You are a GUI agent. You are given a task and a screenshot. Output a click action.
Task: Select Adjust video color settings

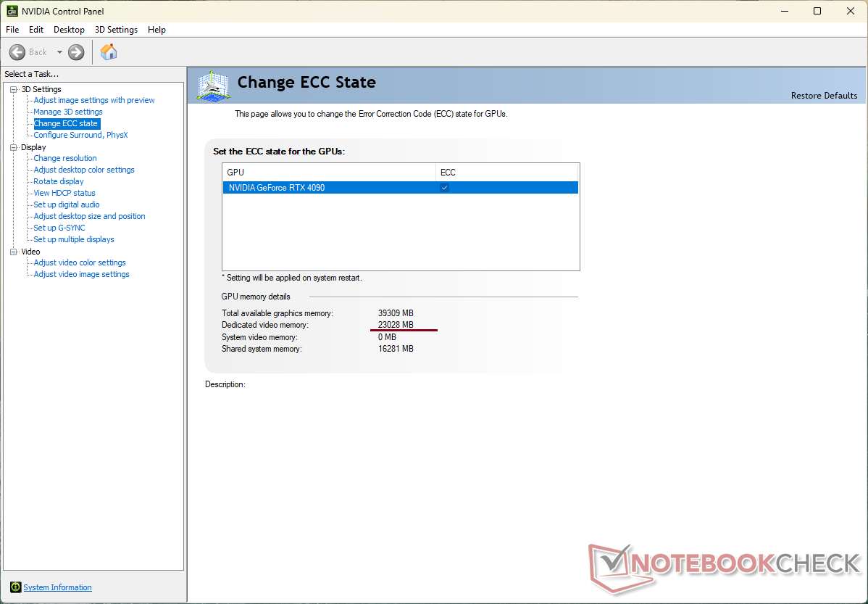(80, 263)
